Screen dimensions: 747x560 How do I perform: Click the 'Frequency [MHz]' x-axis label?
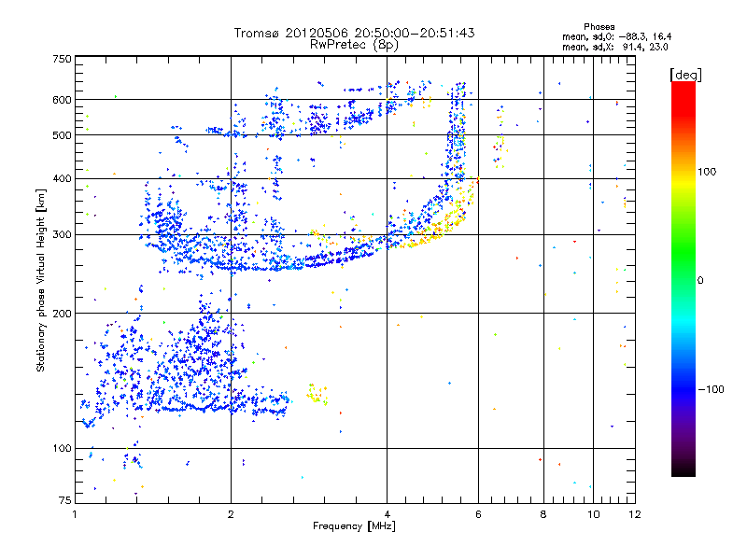[354, 525]
